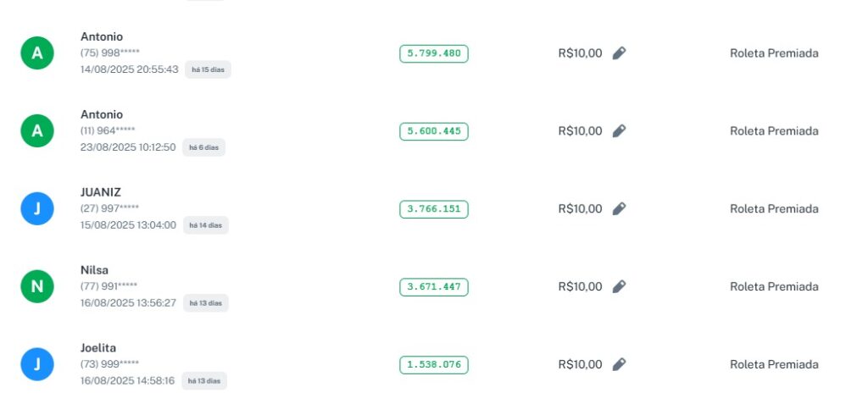868x404 pixels.
Task: Edit the R$10,00 value for ticket 5.600.445
Action: 619,131
